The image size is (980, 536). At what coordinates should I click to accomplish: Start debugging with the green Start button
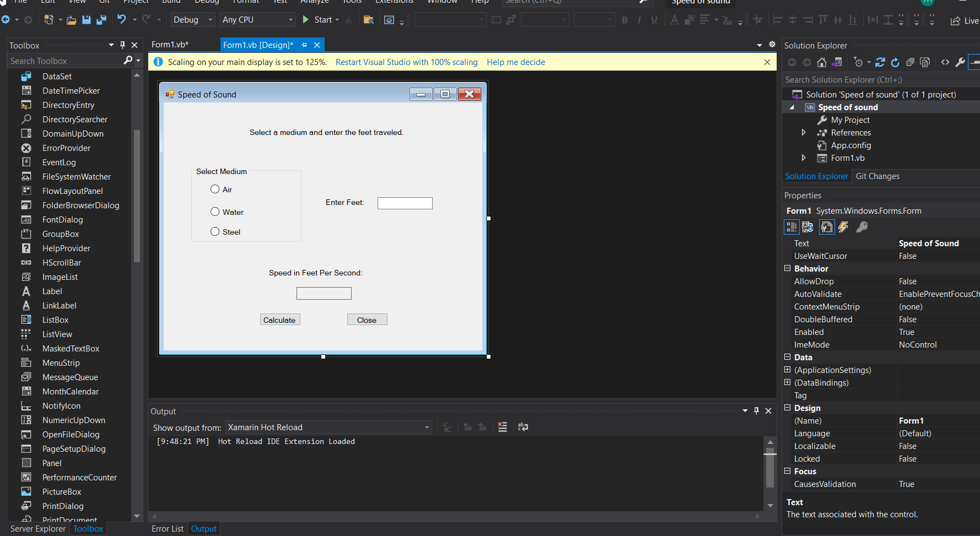pyautogui.click(x=317, y=20)
